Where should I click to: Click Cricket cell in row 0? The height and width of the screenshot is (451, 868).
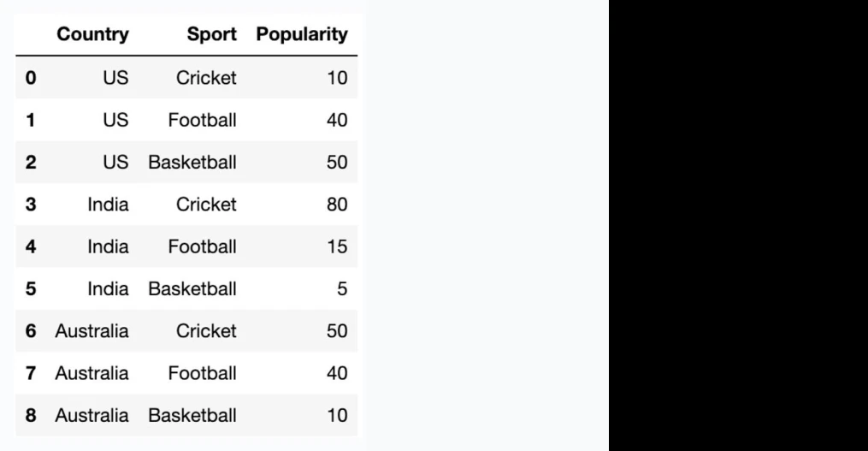tap(206, 78)
